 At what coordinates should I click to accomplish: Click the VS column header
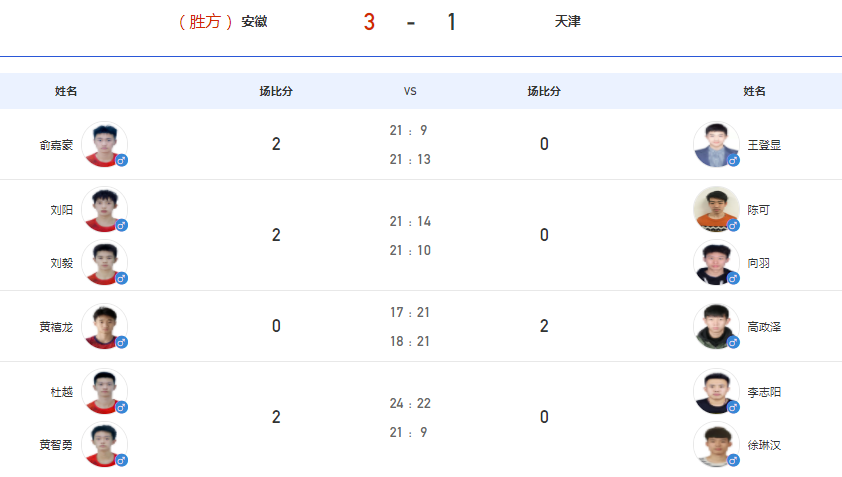(410, 91)
